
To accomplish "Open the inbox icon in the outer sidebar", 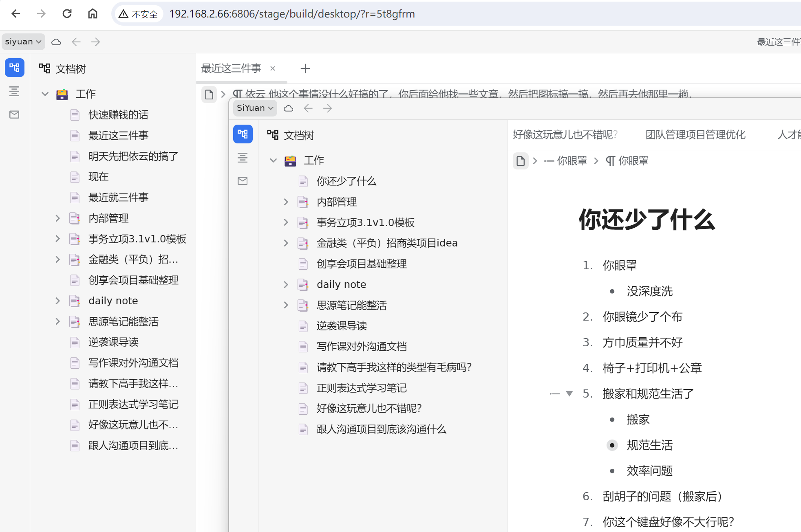I will coord(15,114).
